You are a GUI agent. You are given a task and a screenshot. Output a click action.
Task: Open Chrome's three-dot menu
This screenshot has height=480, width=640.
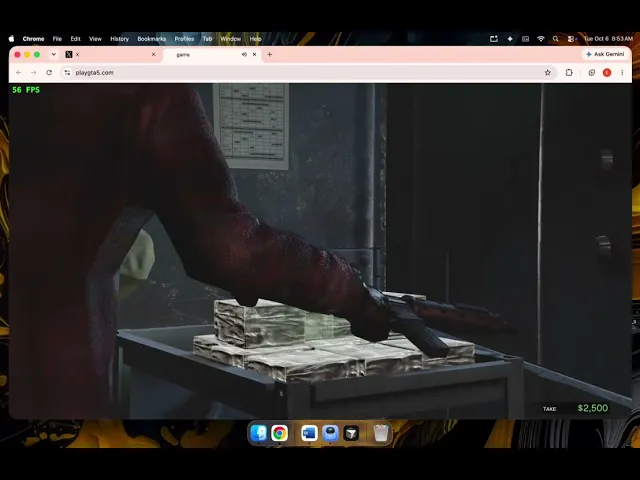tap(622, 73)
